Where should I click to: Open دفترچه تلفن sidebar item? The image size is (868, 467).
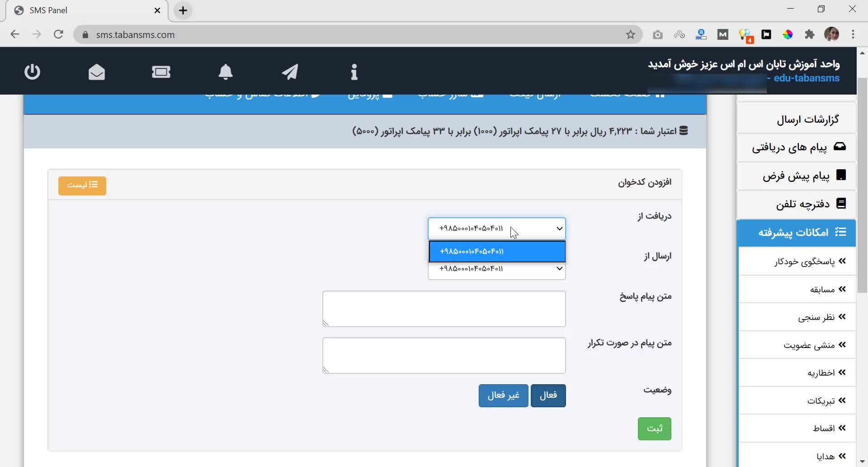pyautogui.click(x=797, y=204)
